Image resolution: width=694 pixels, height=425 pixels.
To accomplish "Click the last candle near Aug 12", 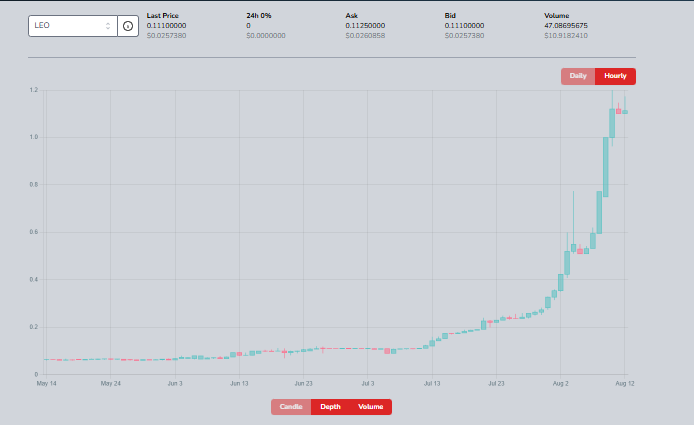I will pos(625,112).
